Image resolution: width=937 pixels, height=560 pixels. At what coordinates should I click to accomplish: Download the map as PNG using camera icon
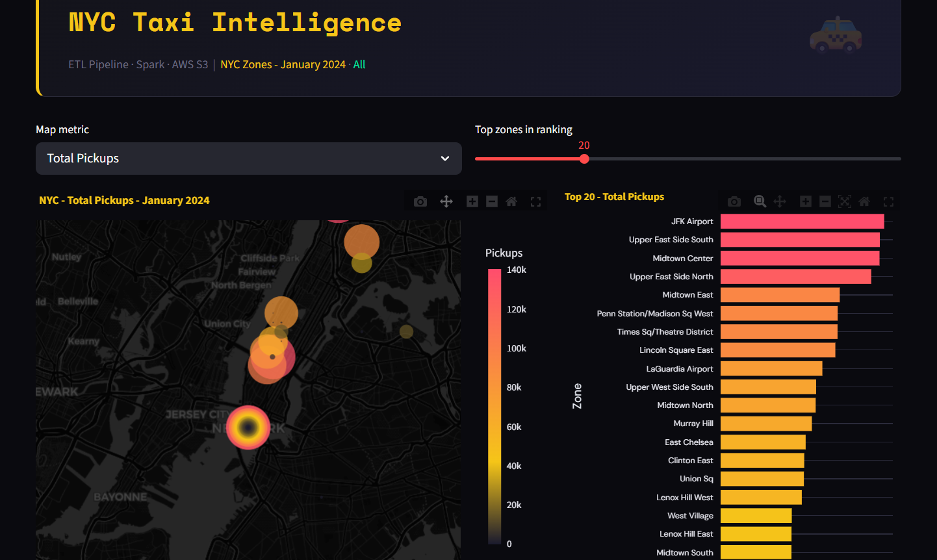[420, 201]
